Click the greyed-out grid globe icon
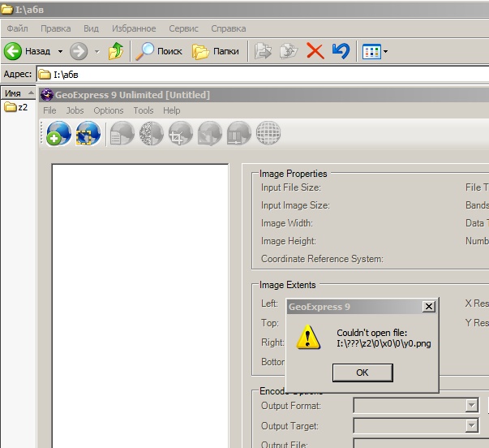489x448 pixels. point(268,133)
